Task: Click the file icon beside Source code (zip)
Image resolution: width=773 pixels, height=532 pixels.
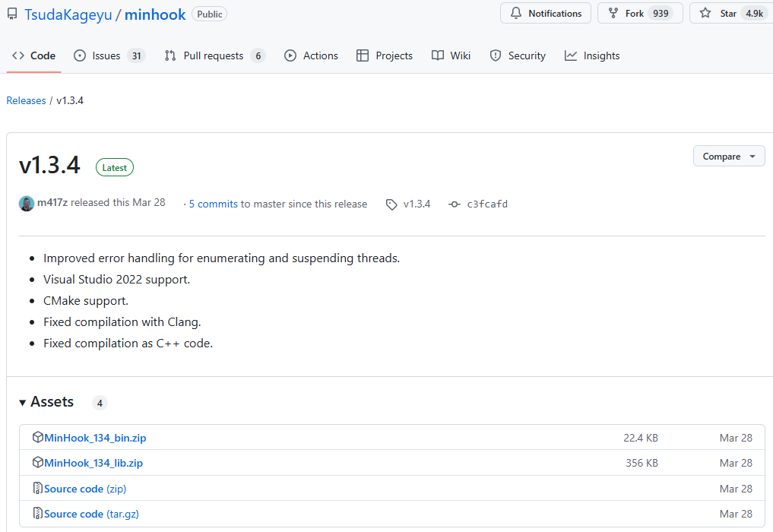Action: [37, 488]
